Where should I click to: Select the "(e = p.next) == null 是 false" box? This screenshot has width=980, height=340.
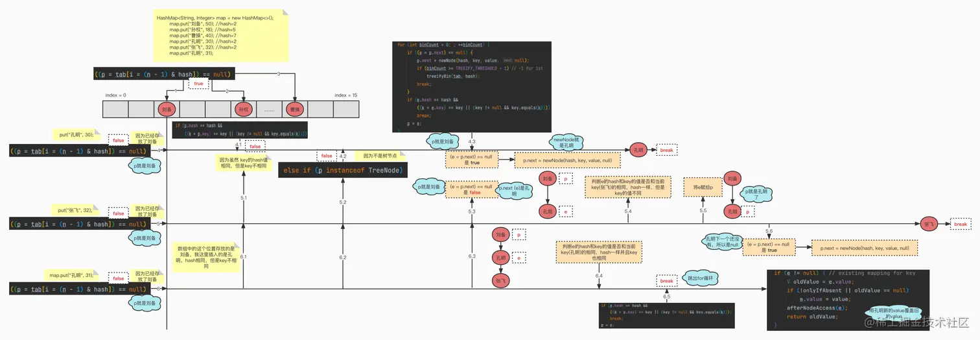tap(472, 189)
